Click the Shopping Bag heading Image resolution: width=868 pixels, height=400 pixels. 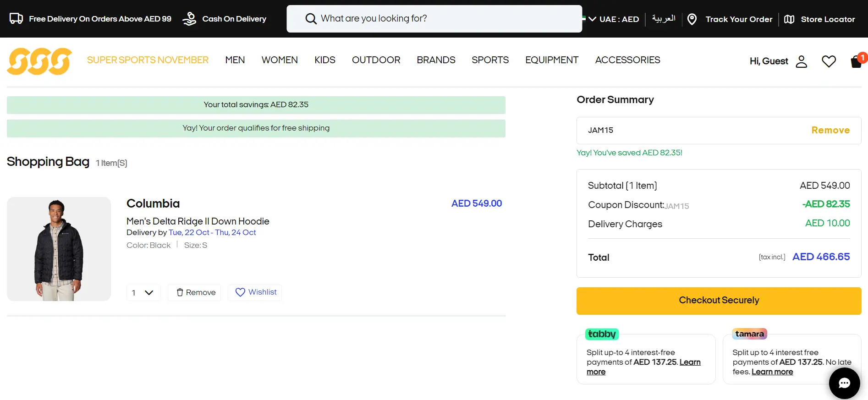pyautogui.click(x=48, y=162)
